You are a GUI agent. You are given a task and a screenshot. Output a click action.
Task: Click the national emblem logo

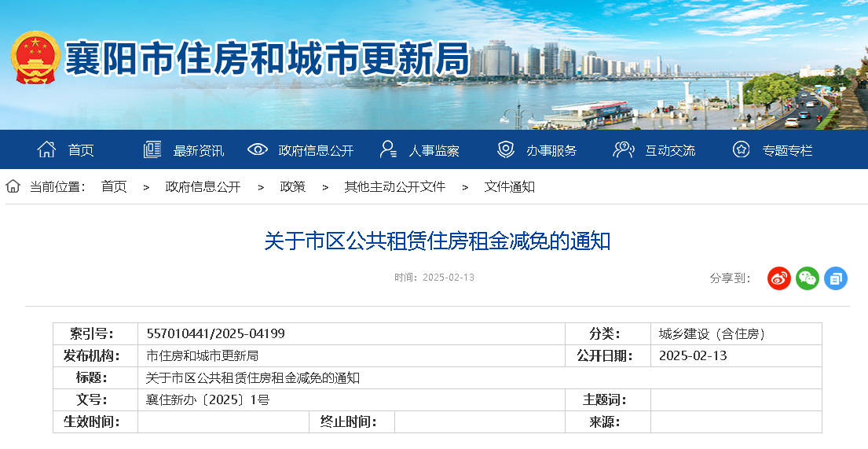point(35,57)
